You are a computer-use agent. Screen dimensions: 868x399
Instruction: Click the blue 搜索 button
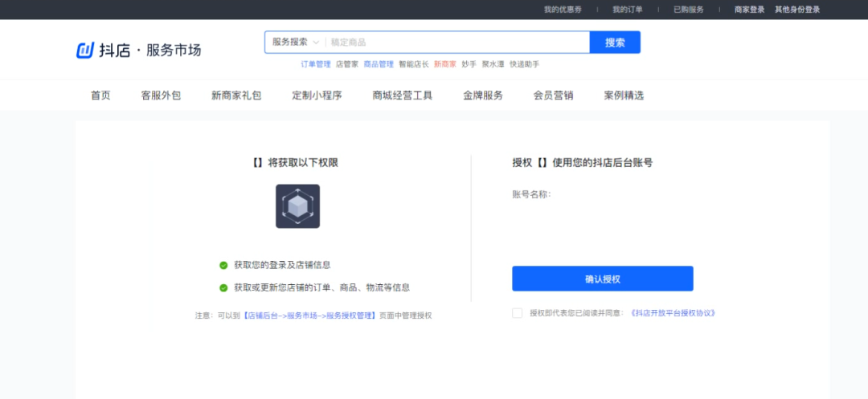[x=615, y=42]
